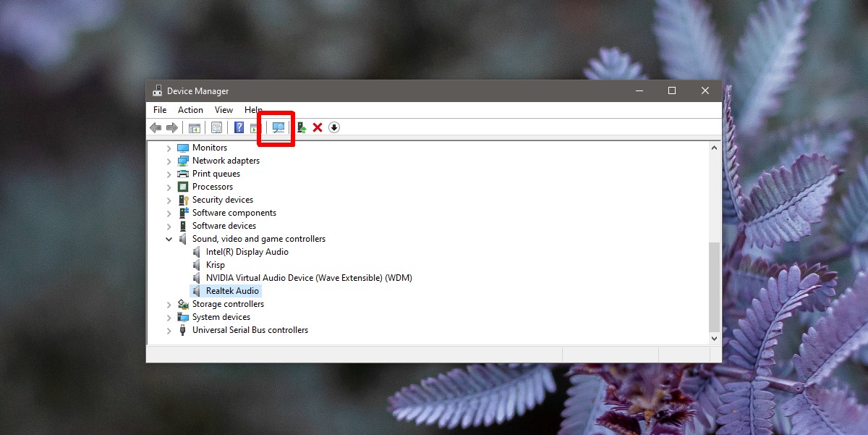Click the Network adapters category icon
This screenshot has width=868, height=435.
183,161
